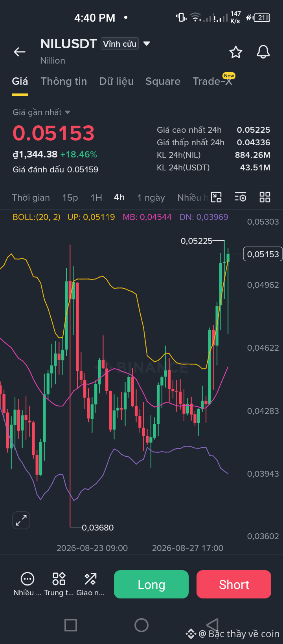The width and height of the screenshot is (283, 644).
Task: Open the battery indicator in status bar
Action: pos(262,18)
